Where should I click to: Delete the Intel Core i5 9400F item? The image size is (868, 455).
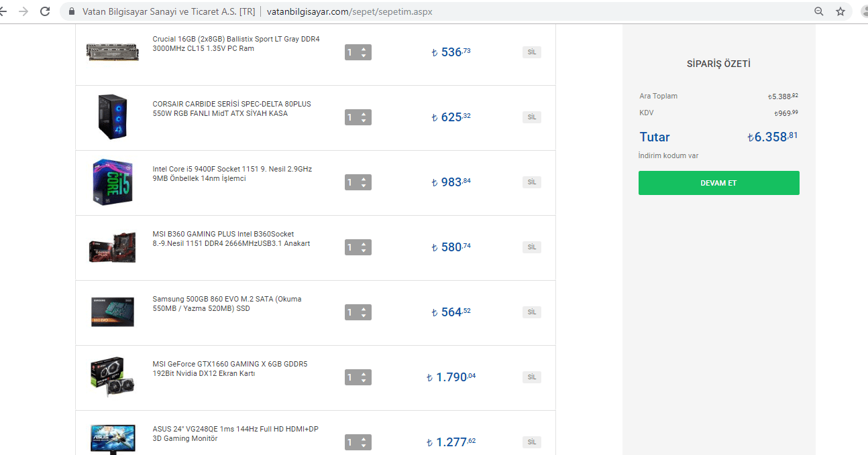(x=532, y=182)
